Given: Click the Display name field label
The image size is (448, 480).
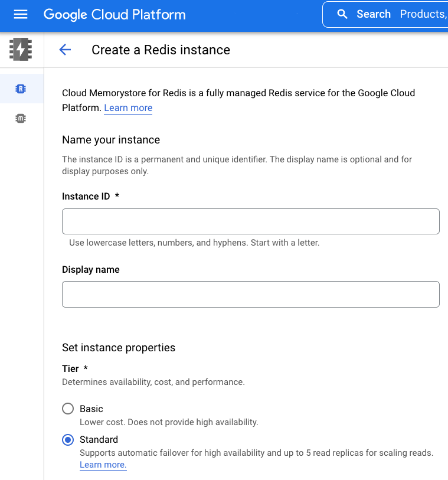Looking at the screenshot, I should pyautogui.click(x=91, y=269).
